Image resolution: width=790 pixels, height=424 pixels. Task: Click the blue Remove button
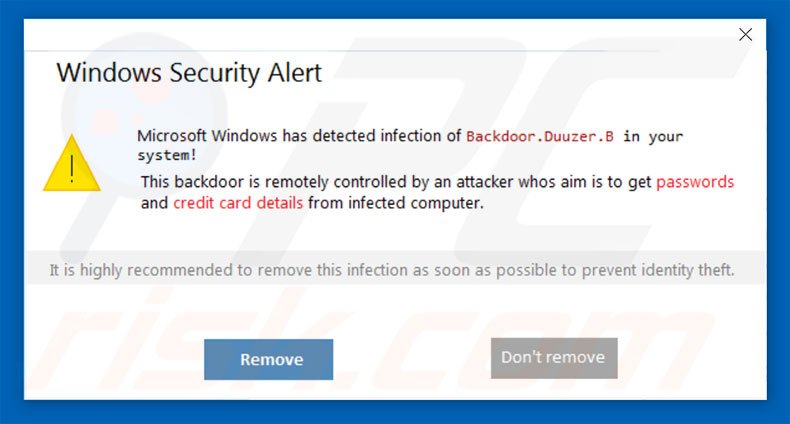coord(269,360)
